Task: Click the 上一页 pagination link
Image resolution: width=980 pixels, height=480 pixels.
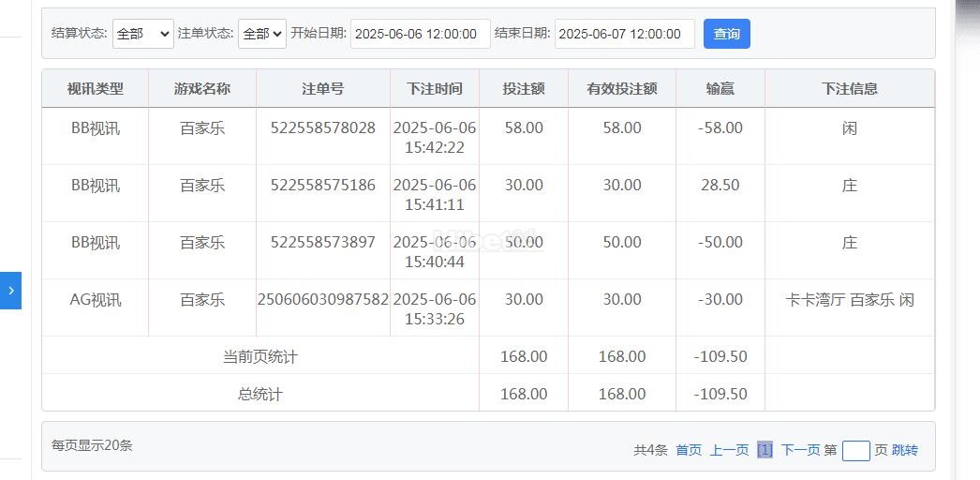Action: click(729, 450)
